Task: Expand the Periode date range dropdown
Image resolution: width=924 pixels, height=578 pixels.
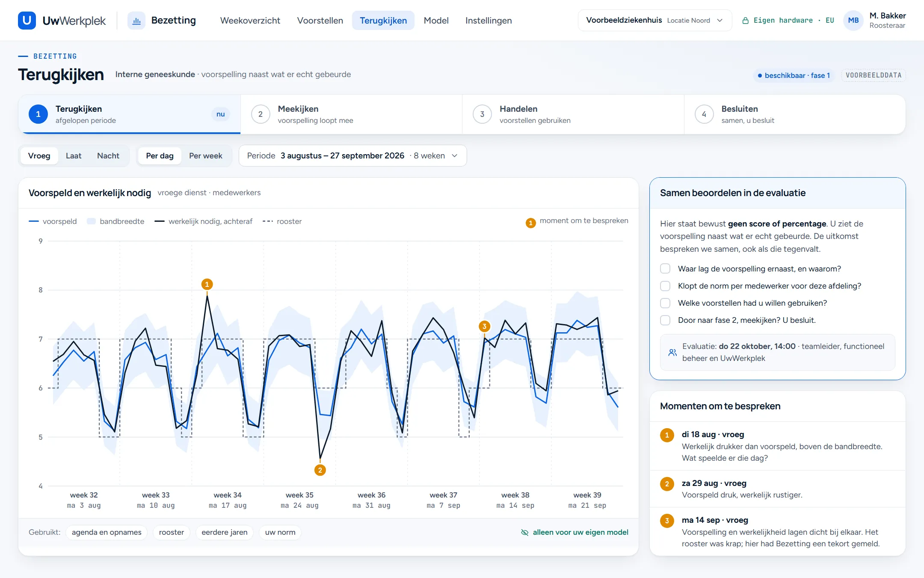Action: point(352,156)
